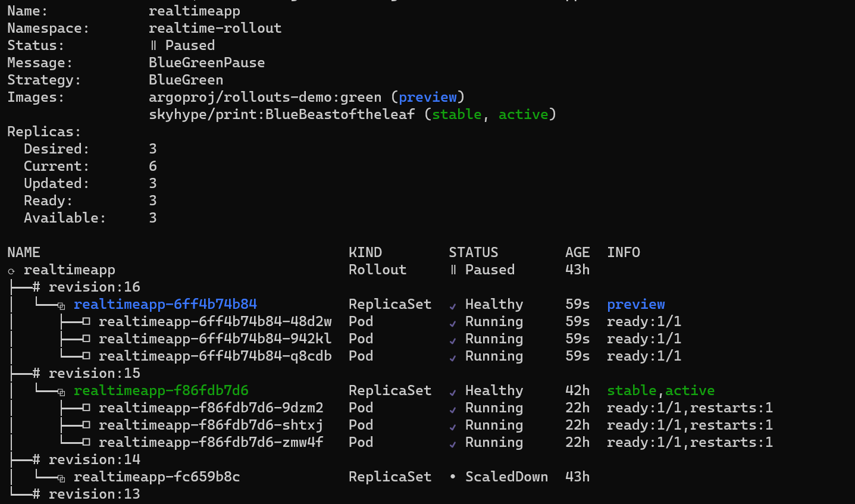855x504 pixels.
Task: Click the stable label on realtimeapp-f86fdb7d6
Action: pos(631,390)
